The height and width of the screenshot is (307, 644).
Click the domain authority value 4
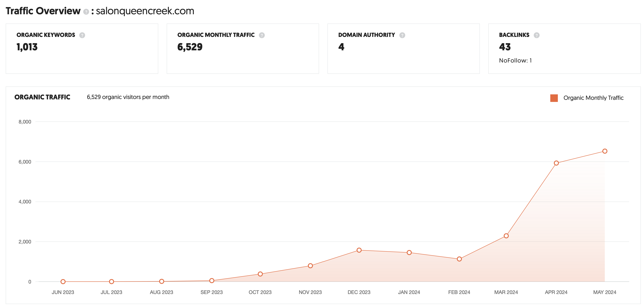pos(341,47)
